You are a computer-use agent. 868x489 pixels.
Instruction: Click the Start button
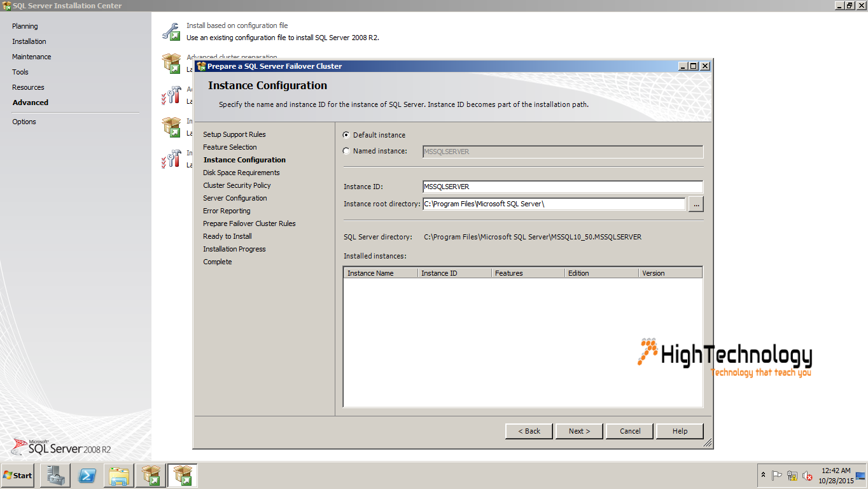click(18, 476)
